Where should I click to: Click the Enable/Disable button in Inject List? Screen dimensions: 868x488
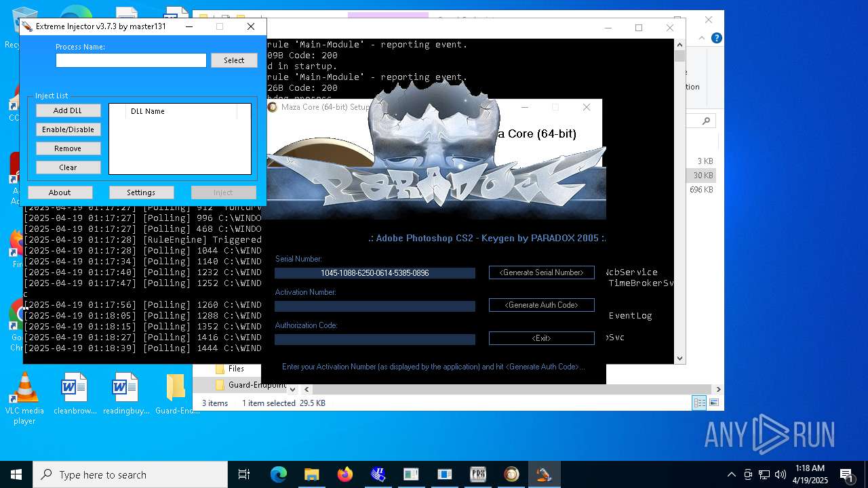pos(68,129)
